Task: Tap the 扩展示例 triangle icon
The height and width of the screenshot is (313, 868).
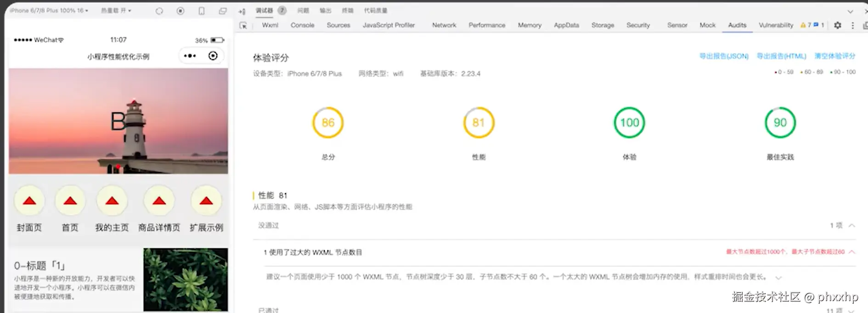Action: click(x=206, y=201)
